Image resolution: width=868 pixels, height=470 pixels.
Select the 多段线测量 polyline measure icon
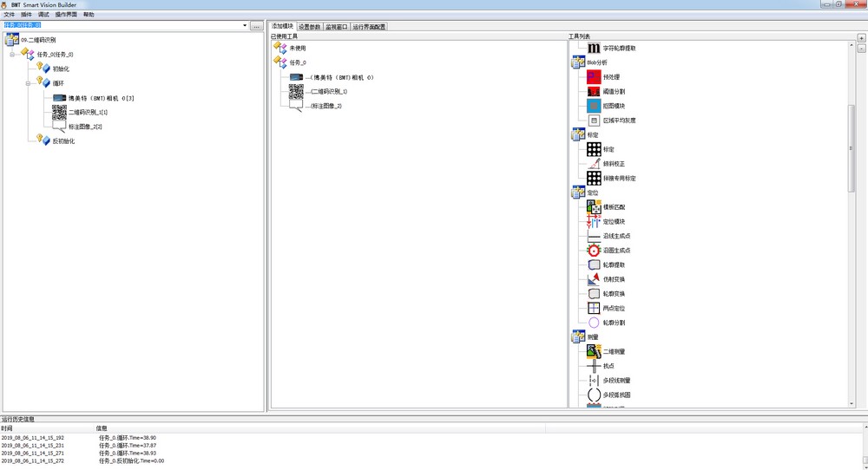coord(594,381)
